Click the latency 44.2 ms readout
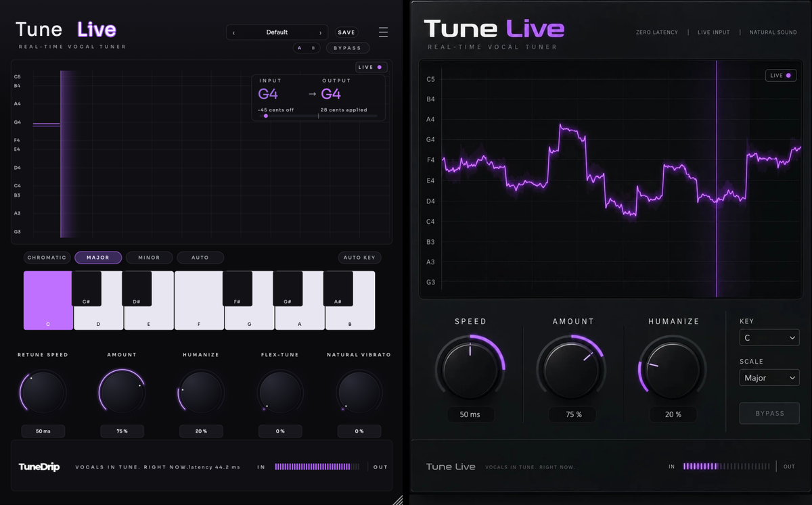The image size is (812, 505). pyautogui.click(x=215, y=467)
